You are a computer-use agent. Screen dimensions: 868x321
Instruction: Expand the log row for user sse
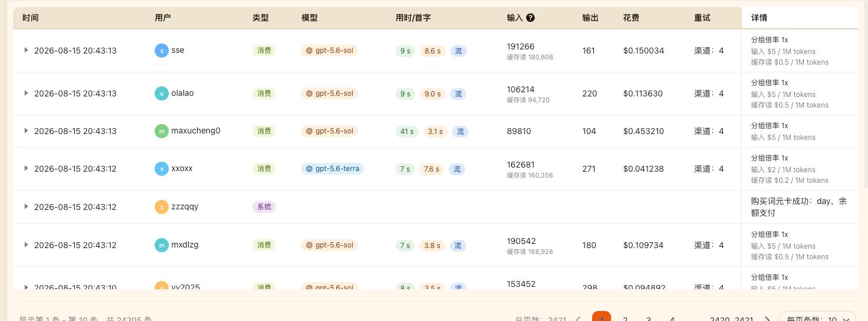coord(26,51)
